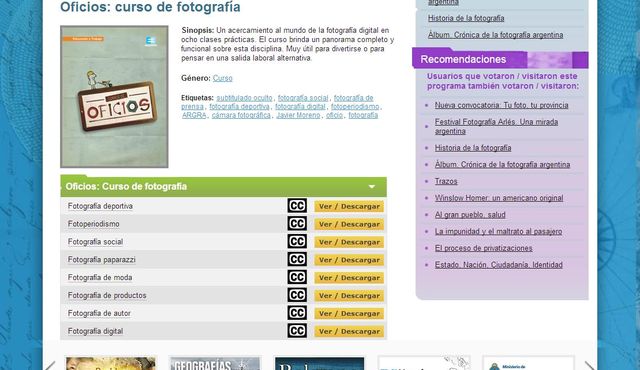This screenshot has height=370, width=640.
Task: Click the carousel next arrow
Action: coord(589,366)
